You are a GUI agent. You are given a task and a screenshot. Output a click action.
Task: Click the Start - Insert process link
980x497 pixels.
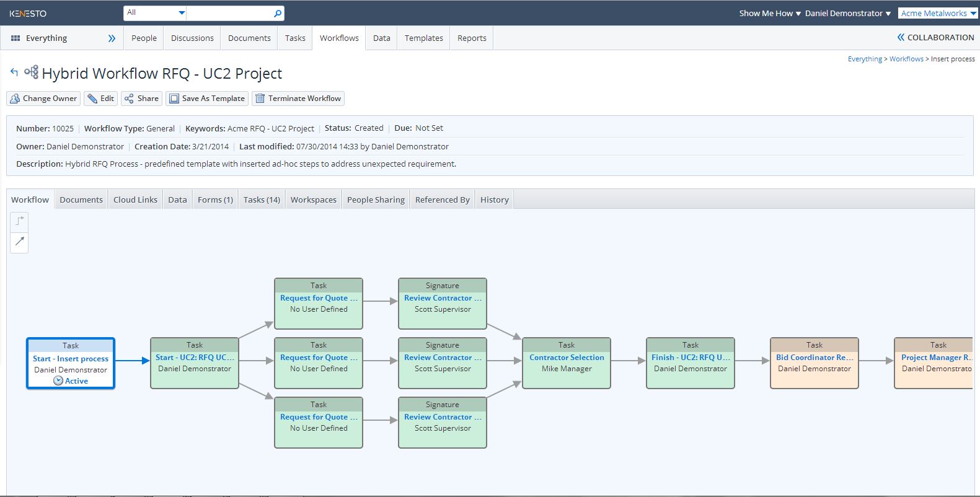tap(71, 359)
